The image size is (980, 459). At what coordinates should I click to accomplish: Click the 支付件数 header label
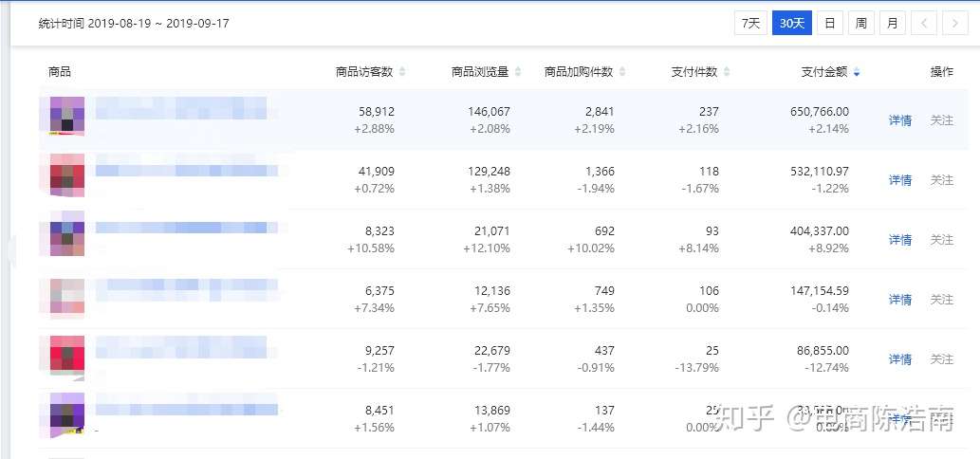click(694, 72)
